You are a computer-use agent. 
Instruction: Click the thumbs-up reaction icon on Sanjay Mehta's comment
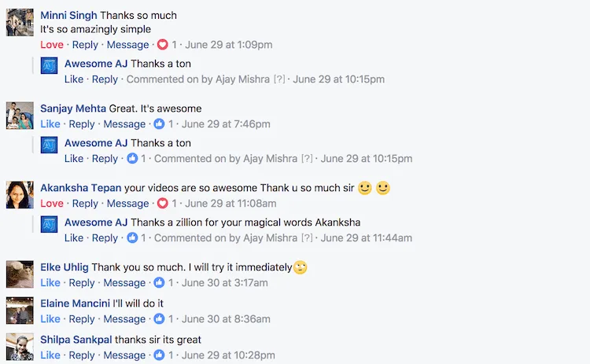tap(159, 124)
